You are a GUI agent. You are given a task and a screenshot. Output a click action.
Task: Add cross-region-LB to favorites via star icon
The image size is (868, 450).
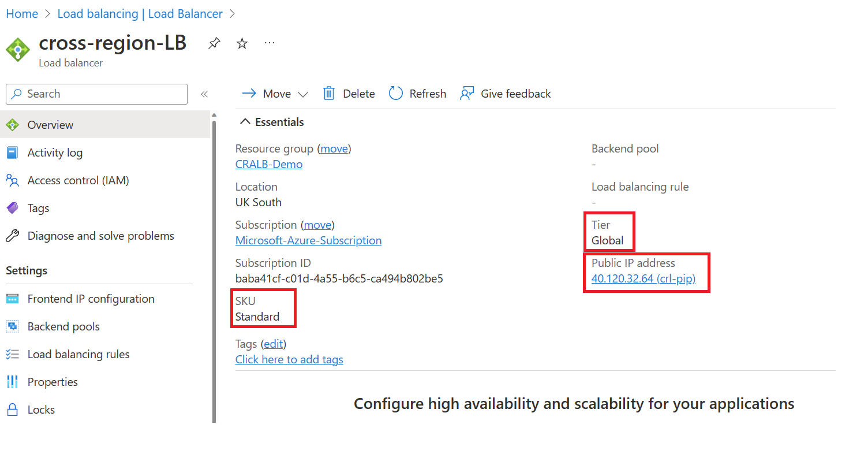pos(242,42)
